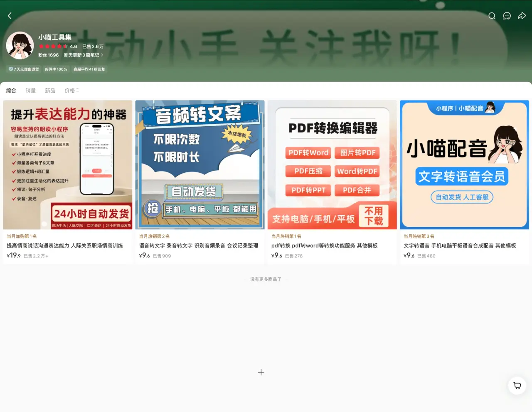Select the 综合 sorting tab
The image size is (532, 412).
[x=11, y=91]
